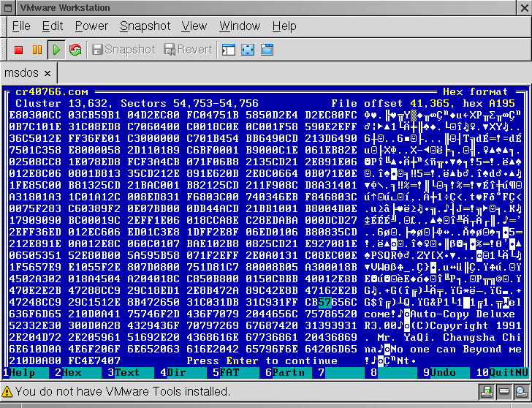532x408 pixels.
Task: Click the cr40766.com file name
Action: (x=52, y=92)
